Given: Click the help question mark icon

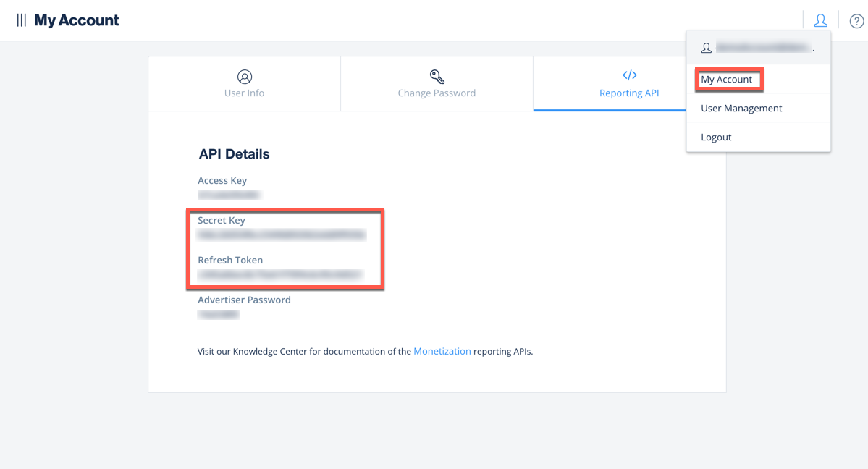Looking at the screenshot, I should (x=857, y=20).
